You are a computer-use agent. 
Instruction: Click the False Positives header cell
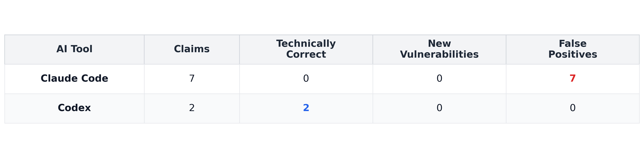pos(572,49)
